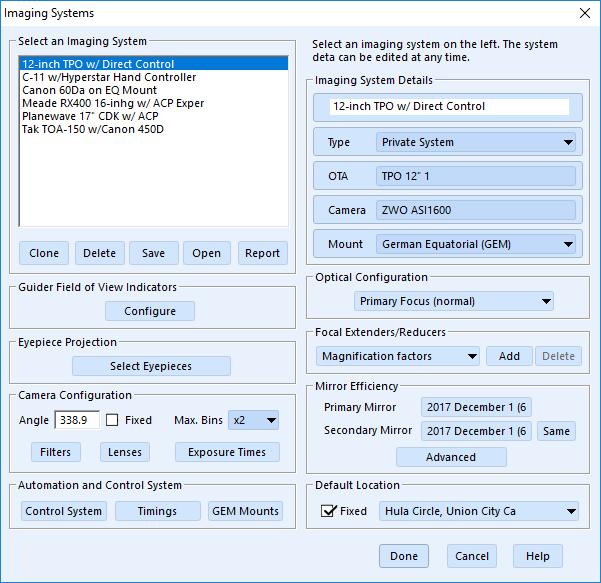Select C-11 w/Hyperstar Hand Controller entry
Screen dimensions: 601x583
click(154, 77)
